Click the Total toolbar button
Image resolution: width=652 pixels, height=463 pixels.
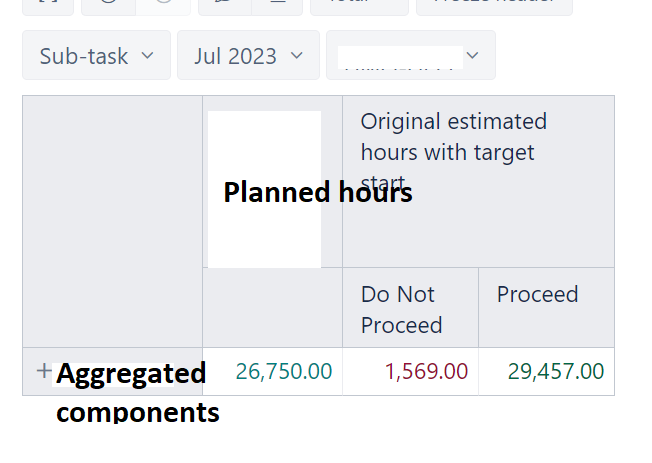359,5
